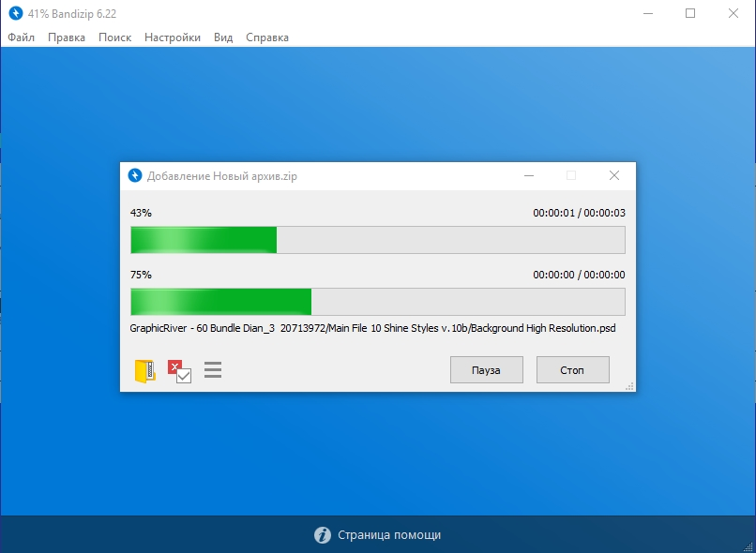Image resolution: width=756 pixels, height=553 pixels.
Task: Click the 00:00:00 / 00:00:00 time label
Action: click(x=579, y=275)
